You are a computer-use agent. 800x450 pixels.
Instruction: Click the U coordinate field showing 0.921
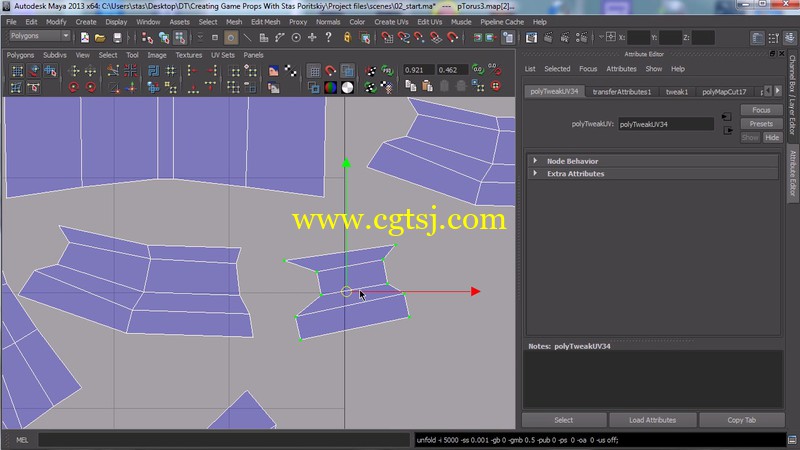click(418, 70)
